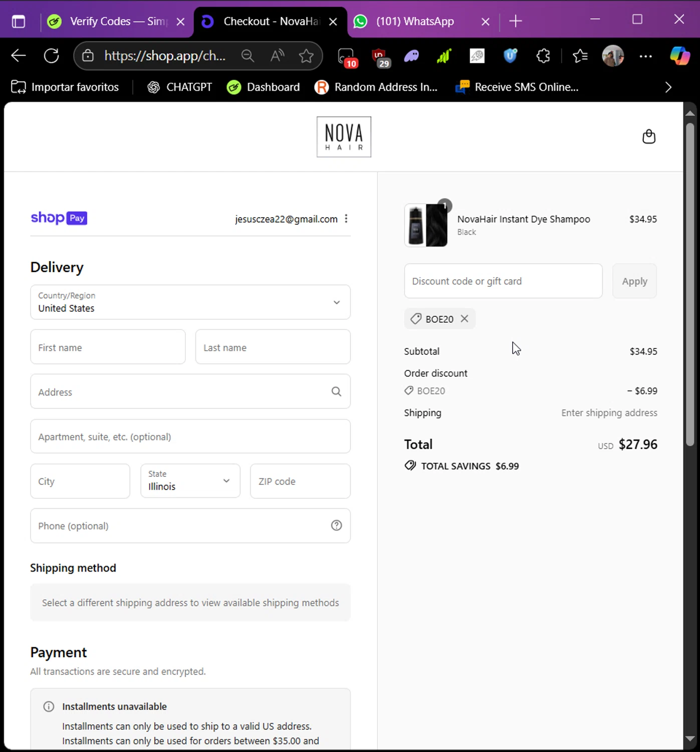Click the address search magnifier icon
The image size is (700, 752).
(x=336, y=392)
